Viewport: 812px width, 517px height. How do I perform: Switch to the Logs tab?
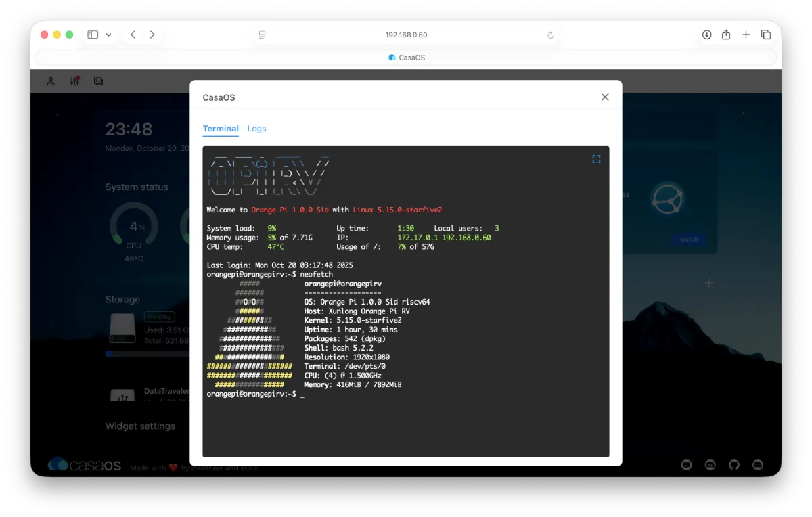(x=256, y=129)
